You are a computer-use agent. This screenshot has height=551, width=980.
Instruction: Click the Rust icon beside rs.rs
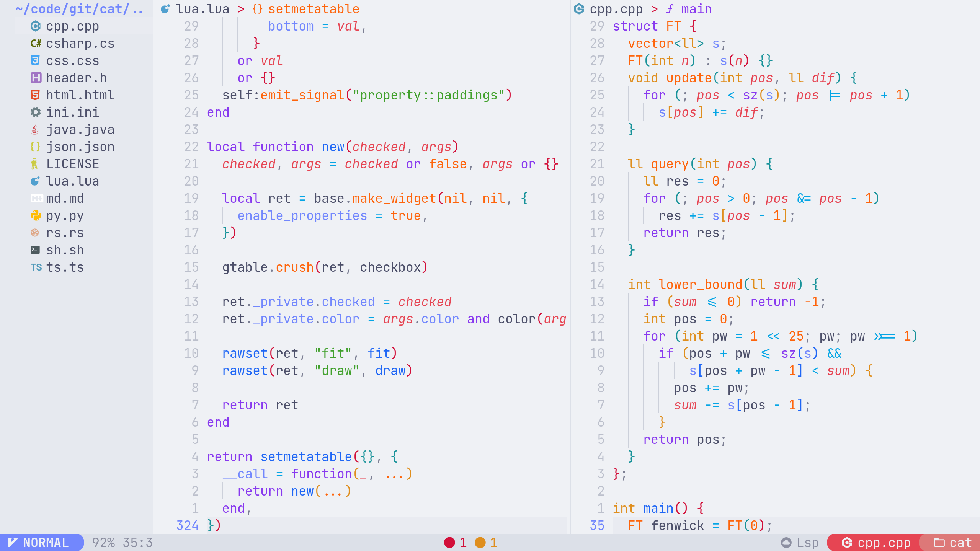pos(35,233)
